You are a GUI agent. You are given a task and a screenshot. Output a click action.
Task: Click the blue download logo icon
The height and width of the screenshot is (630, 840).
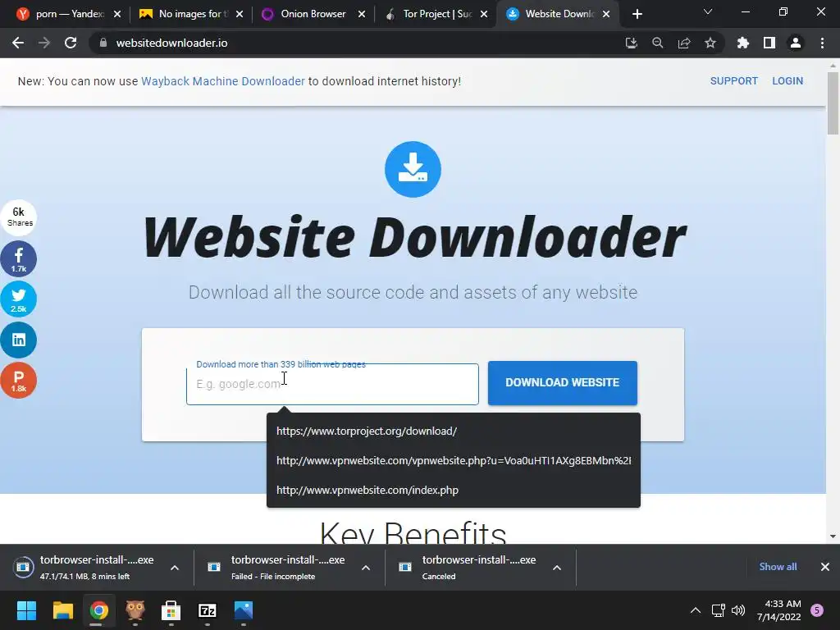coord(413,169)
